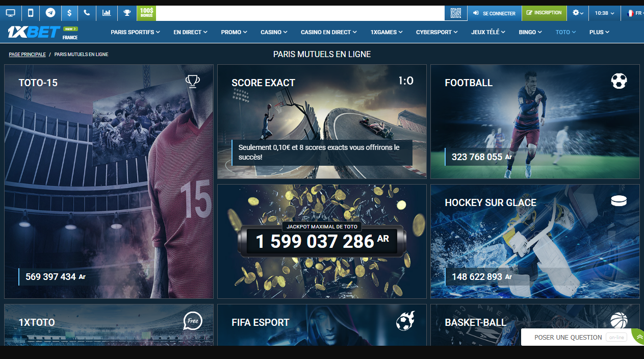Click the hockey puck icon
The height and width of the screenshot is (359, 644).
[x=619, y=201]
